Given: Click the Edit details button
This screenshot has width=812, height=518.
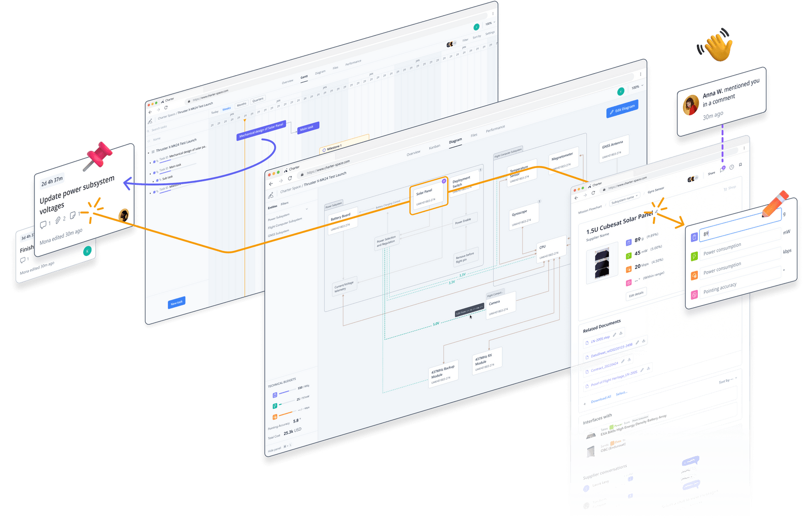Looking at the screenshot, I should point(636,294).
